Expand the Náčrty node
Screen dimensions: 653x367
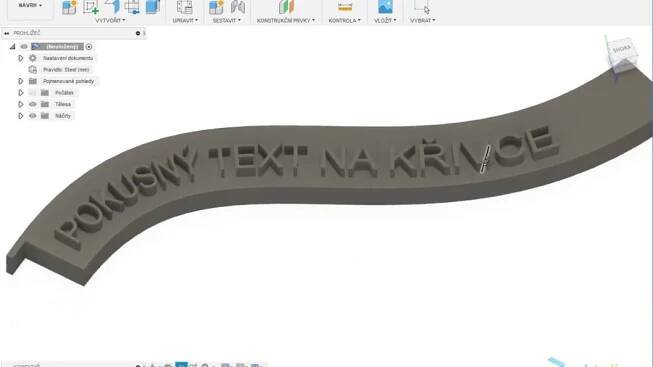[20, 116]
